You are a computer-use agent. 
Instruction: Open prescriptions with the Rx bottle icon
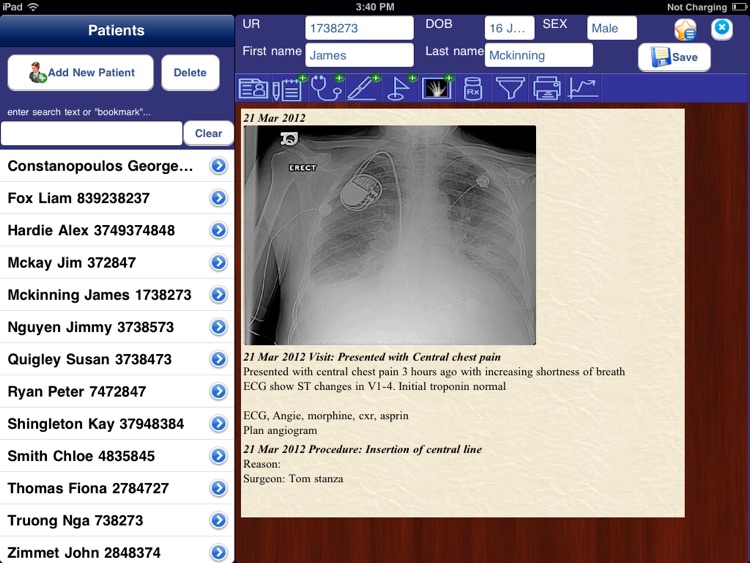click(473, 89)
